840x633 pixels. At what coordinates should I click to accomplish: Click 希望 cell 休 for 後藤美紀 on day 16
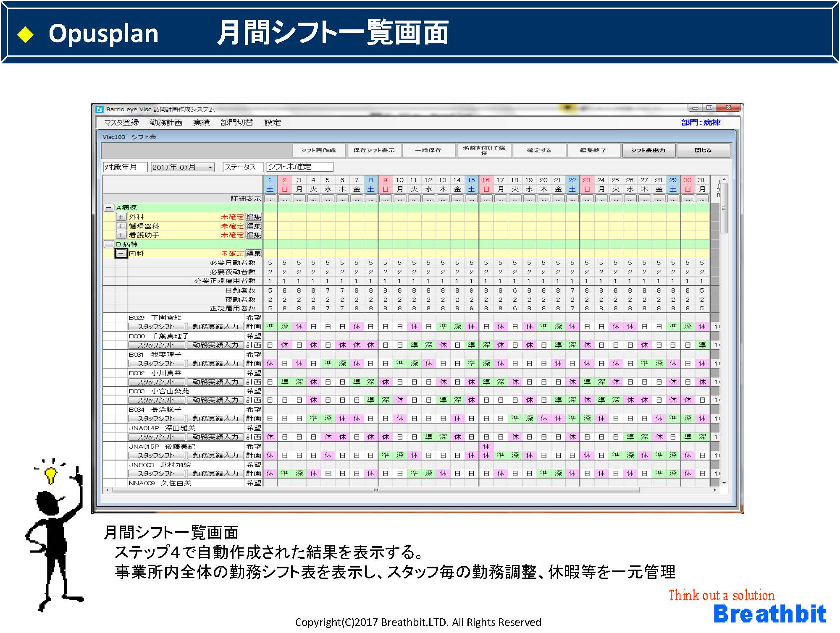tap(486, 447)
